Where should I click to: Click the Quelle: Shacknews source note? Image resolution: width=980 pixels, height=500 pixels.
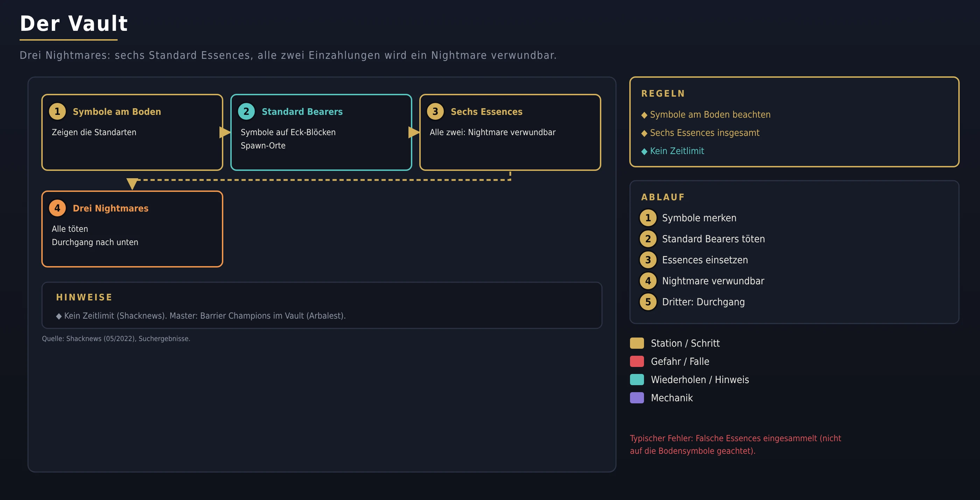116,339
